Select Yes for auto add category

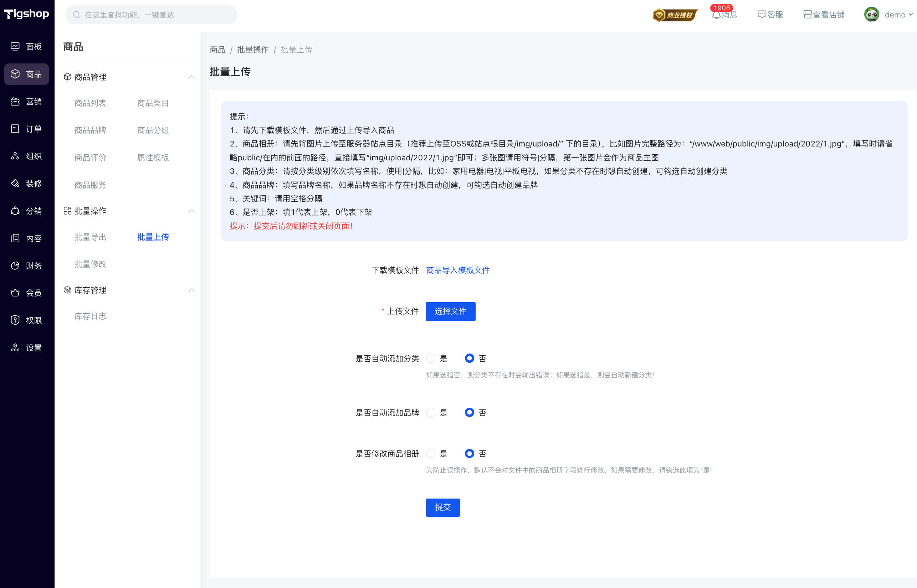[431, 358]
